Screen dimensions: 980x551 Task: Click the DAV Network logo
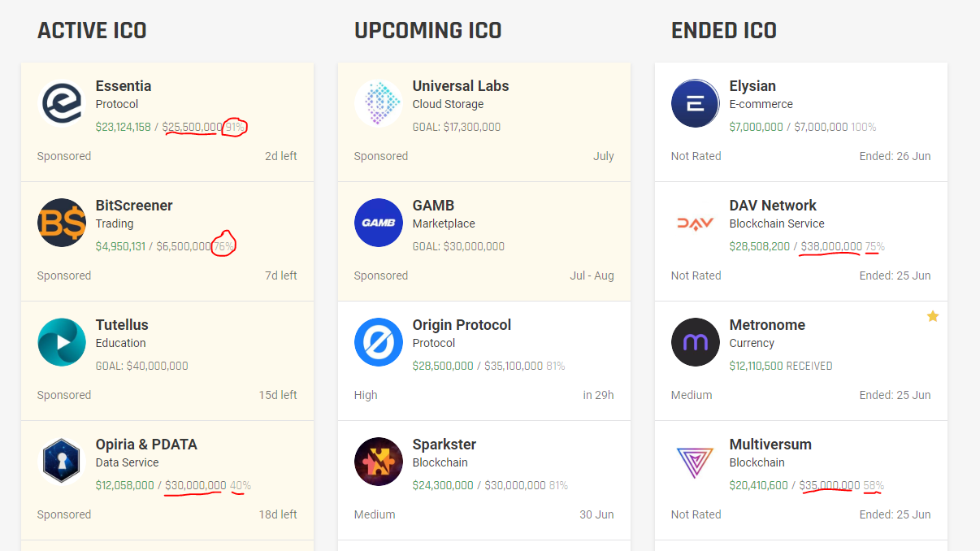click(696, 223)
